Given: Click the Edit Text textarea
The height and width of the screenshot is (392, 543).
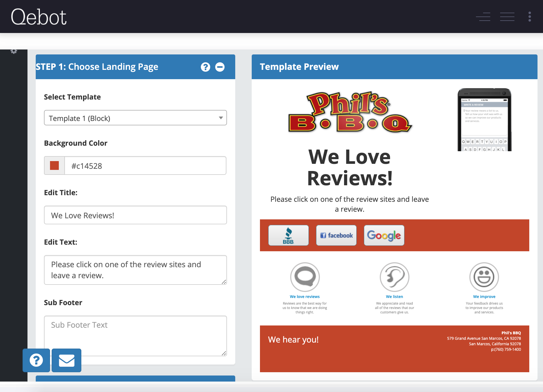Looking at the screenshot, I should coord(135,270).
